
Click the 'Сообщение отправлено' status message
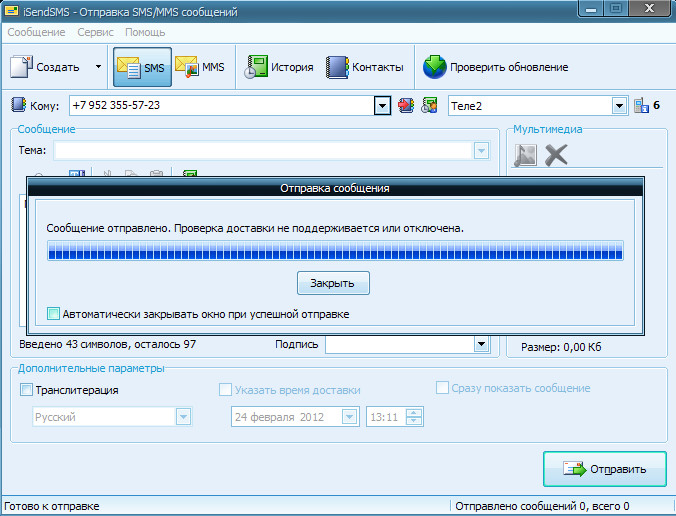[255, 228]
